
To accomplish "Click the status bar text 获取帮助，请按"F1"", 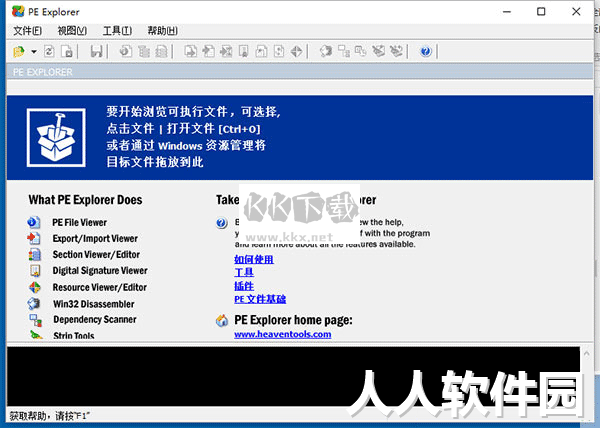I will (x=50, y=416).
